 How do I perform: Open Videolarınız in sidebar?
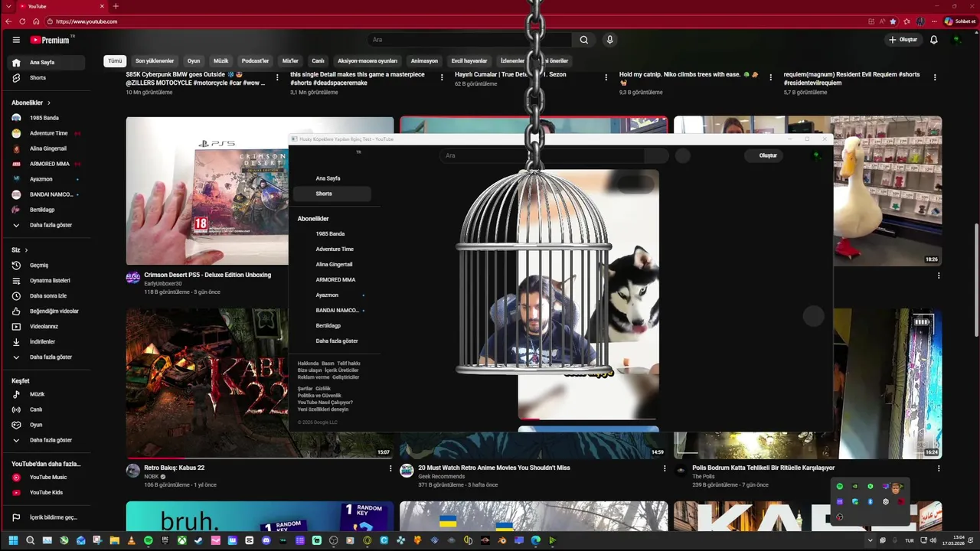tap(46, 327)
